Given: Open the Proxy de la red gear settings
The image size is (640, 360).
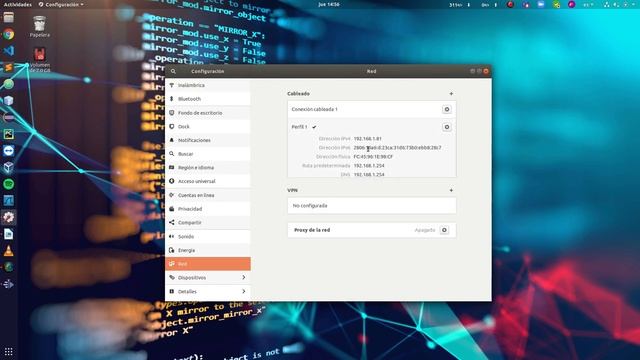Looking at the screenshot, I should pyautogui.click(x=444, y=230).
